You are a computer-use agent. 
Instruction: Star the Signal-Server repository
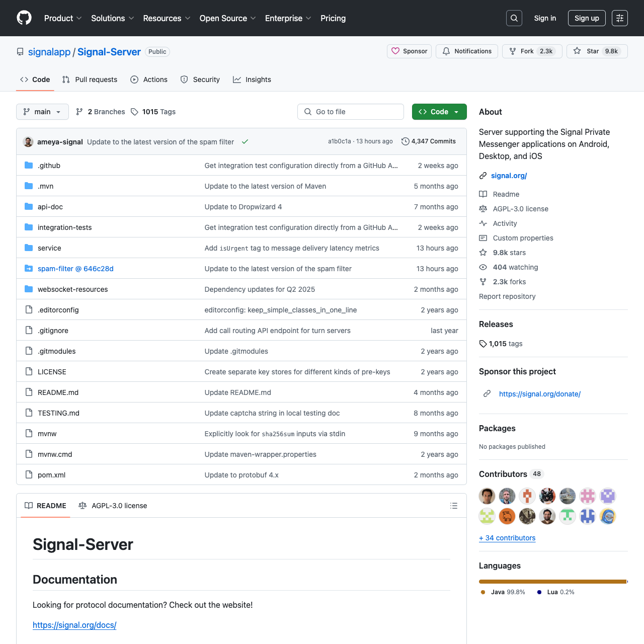(x=597, y=51)
